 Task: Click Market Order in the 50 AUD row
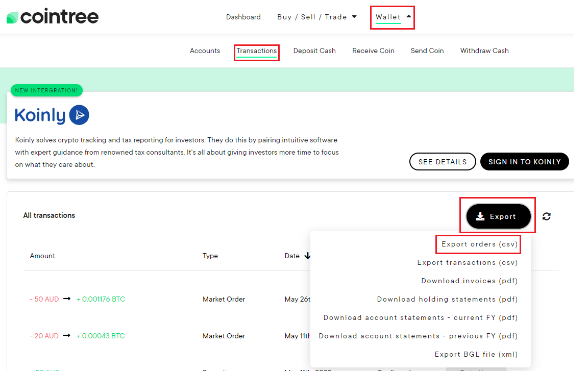(x=224, y=299)
